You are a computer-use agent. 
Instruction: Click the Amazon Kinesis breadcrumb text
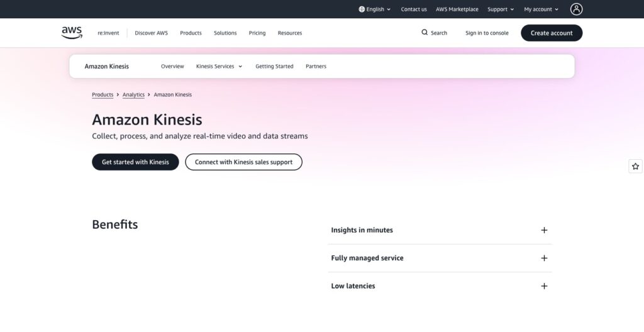pyautogui.click(x=172, y=94)
